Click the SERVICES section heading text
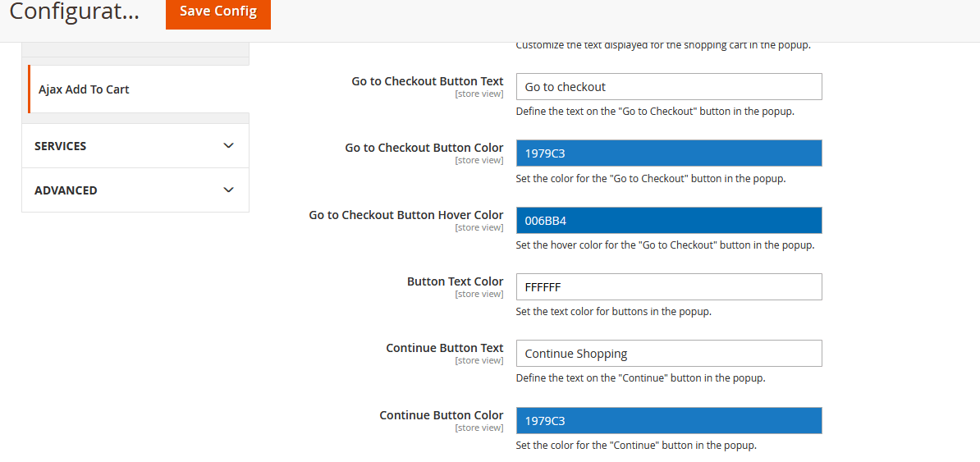Screen dimensions: 980x462 (60, 146)
